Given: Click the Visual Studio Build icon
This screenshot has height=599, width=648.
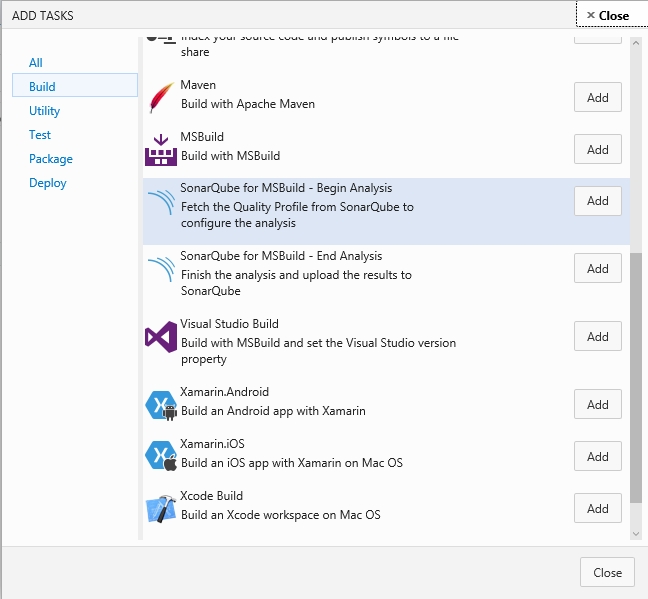Looking at the screenshot, I should point(161,337).
